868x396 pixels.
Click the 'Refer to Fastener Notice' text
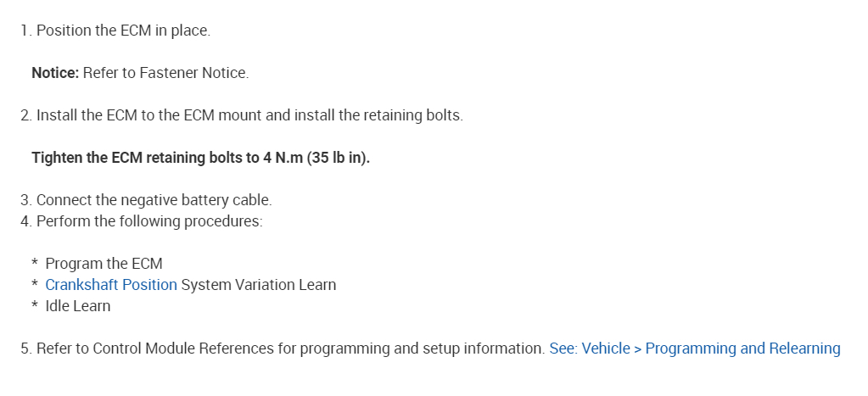tap(165, 73)
